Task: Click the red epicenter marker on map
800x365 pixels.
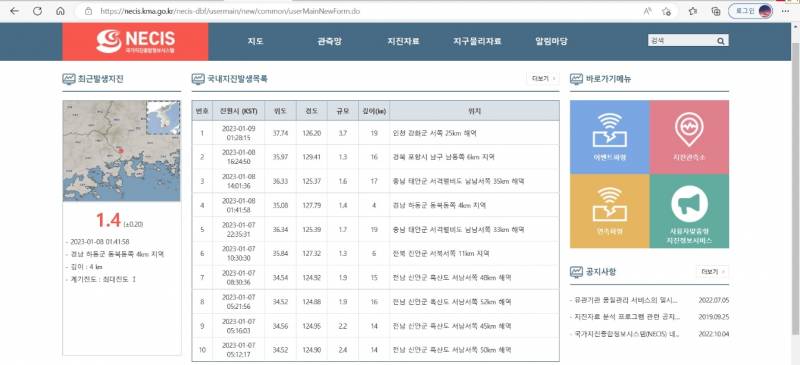Action: point(120,150)
